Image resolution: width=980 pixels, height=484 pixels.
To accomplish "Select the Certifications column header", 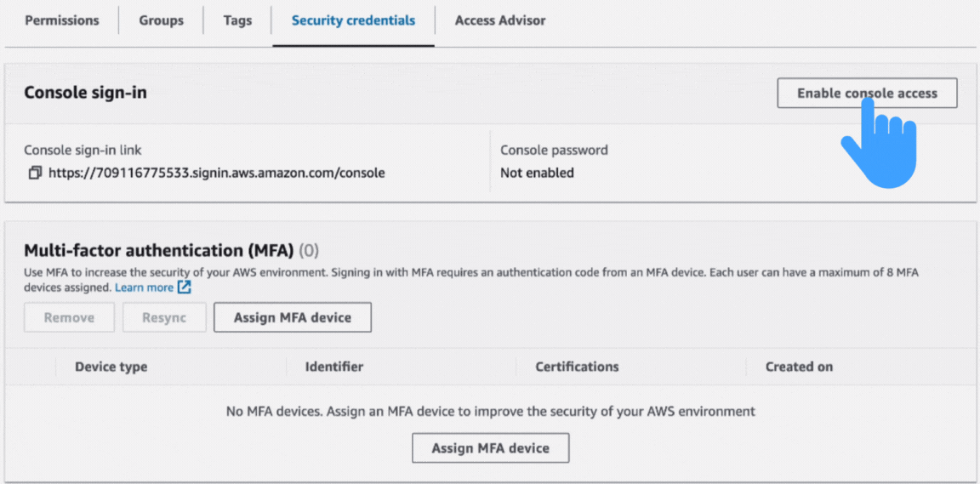I will [577, 367].
